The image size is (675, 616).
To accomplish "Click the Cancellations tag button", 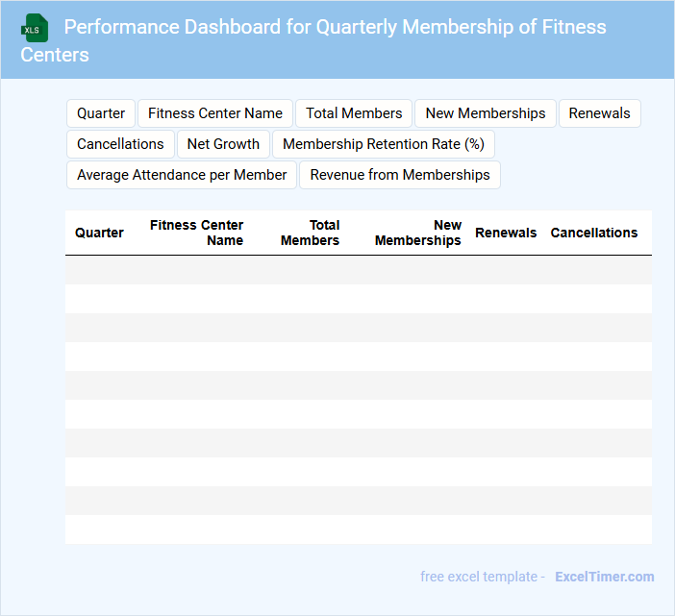I will 120,144.
